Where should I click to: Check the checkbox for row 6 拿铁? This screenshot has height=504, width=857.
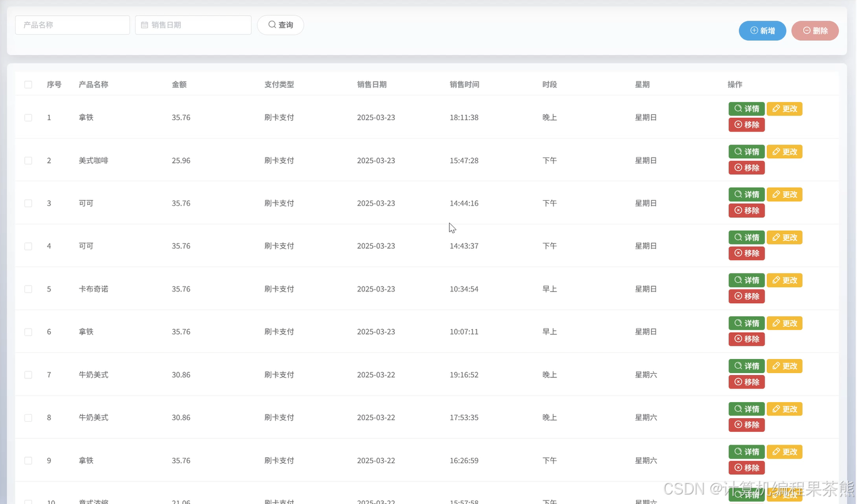tap(28, 332)
